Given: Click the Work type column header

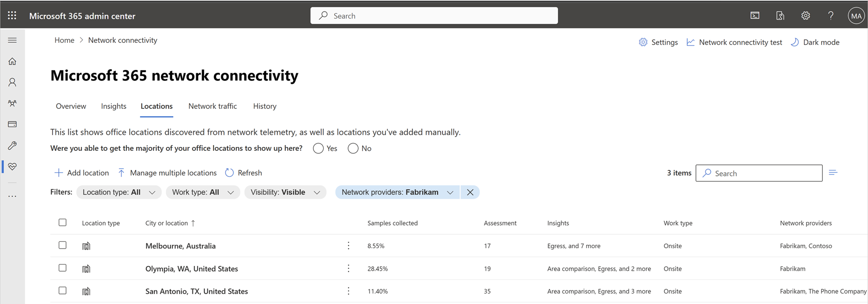Looking at the screenshot, I should (x=678, y=223).
